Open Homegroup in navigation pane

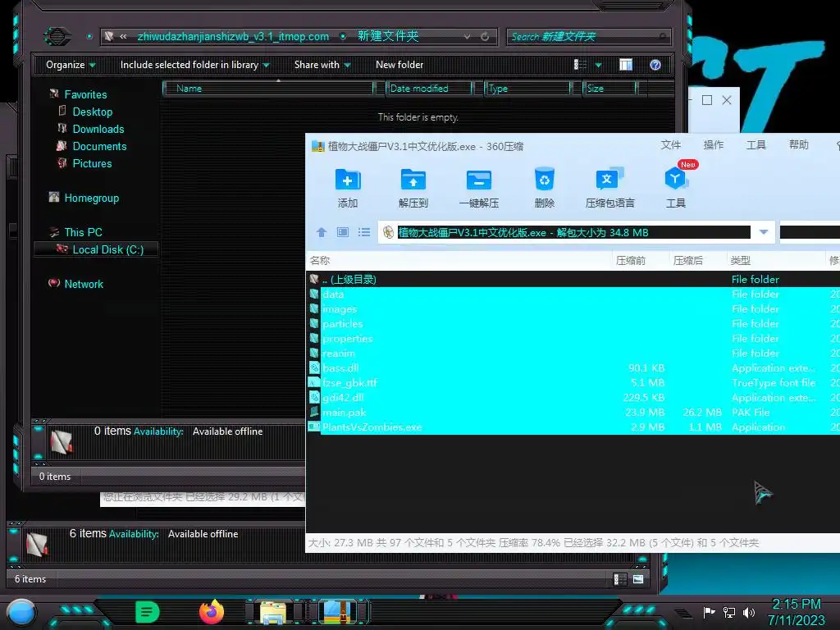coord(92,198)
